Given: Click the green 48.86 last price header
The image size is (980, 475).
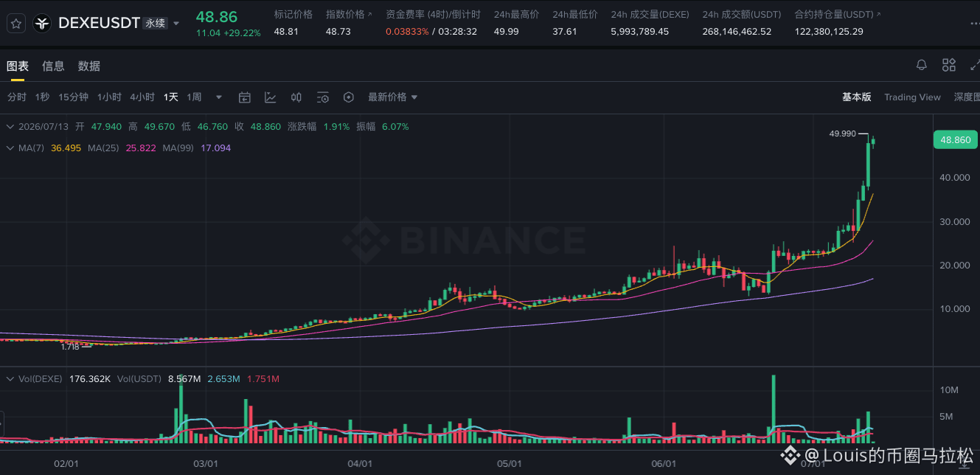Looking at the screenshot, I should pyautogui.click(x=217, y=17).
